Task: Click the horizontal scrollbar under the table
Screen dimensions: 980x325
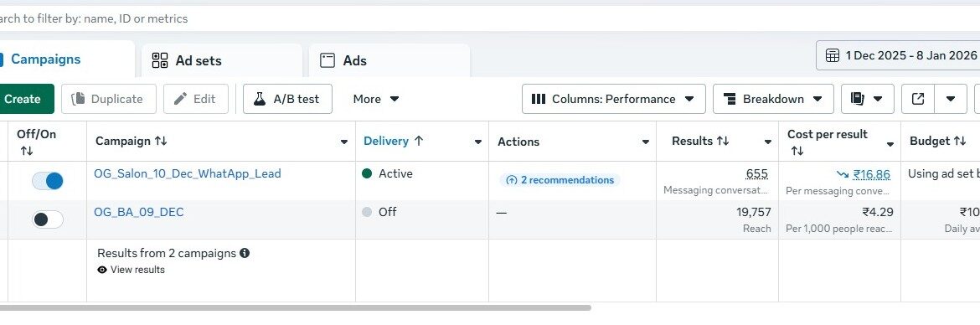Action: pos(295,307)
